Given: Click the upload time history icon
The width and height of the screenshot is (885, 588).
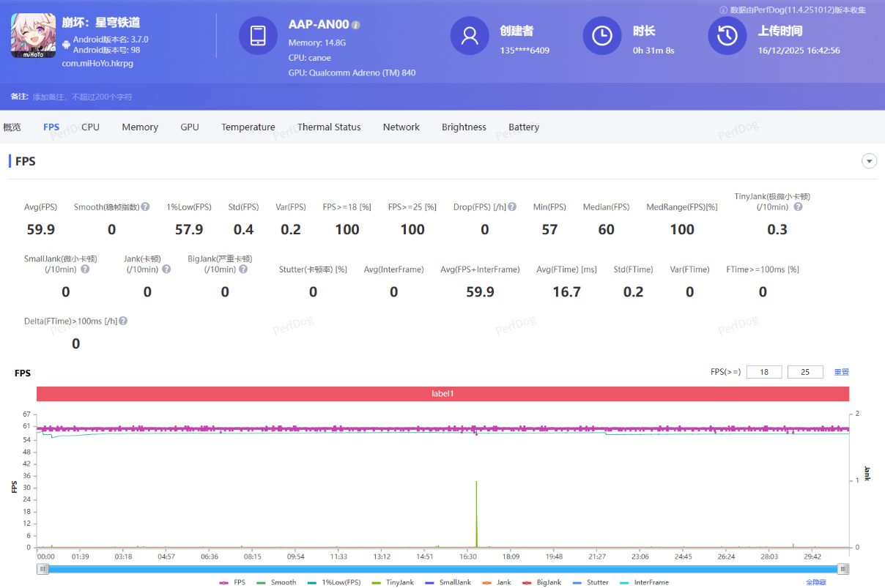Looking at the screenshot, I should tap(727, 35).
